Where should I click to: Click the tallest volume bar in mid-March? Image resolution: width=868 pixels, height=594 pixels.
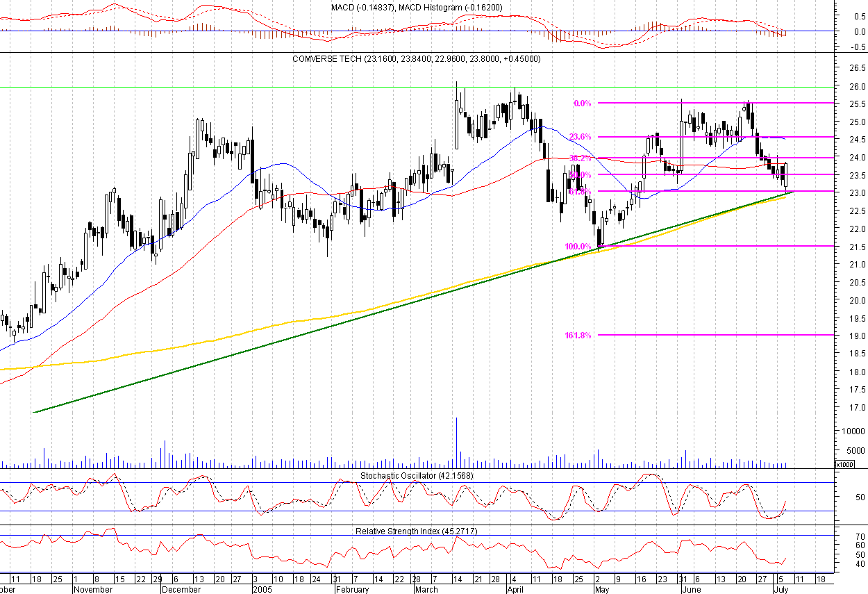[x=456, y=443]
